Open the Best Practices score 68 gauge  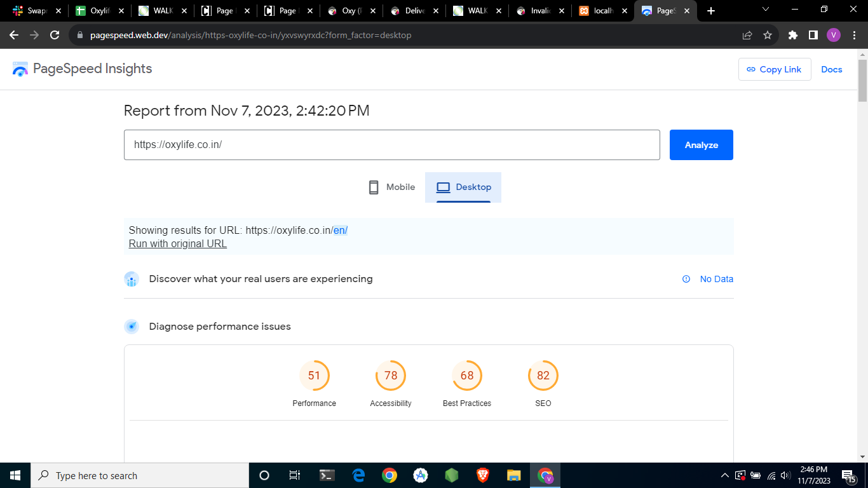[467, 376]
